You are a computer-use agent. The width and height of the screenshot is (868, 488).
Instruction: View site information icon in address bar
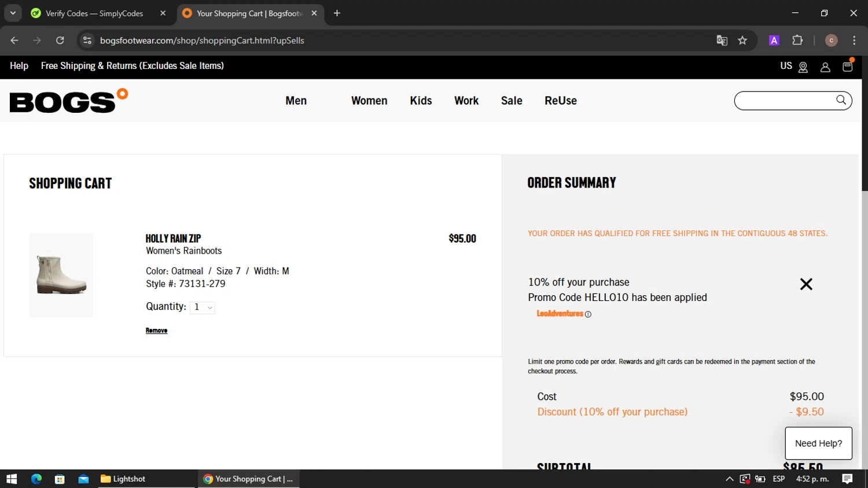point(87,41)
